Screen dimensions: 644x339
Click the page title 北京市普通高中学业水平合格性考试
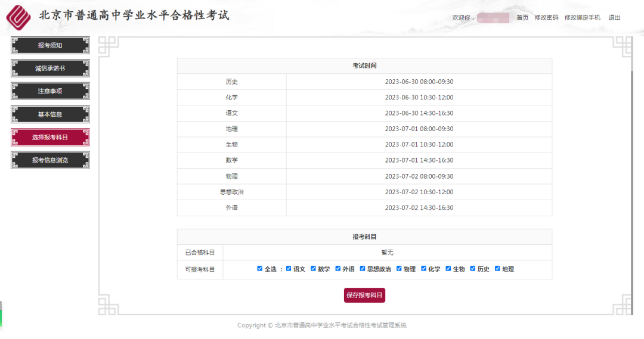tap(134, 15)
